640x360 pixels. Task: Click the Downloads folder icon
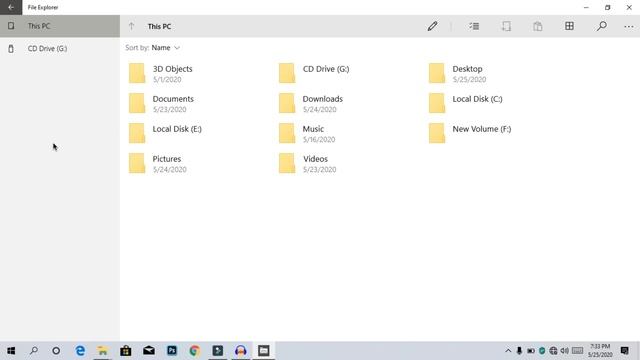(x=287, y=103)
